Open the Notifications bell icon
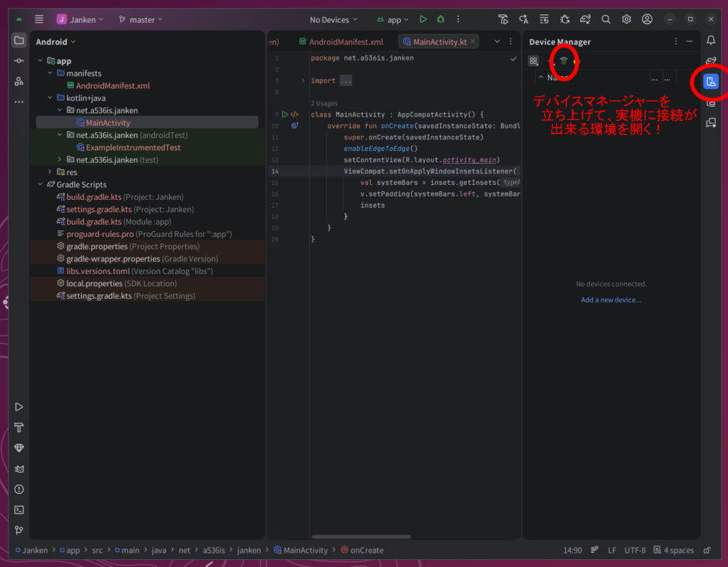 coord(710,41)
